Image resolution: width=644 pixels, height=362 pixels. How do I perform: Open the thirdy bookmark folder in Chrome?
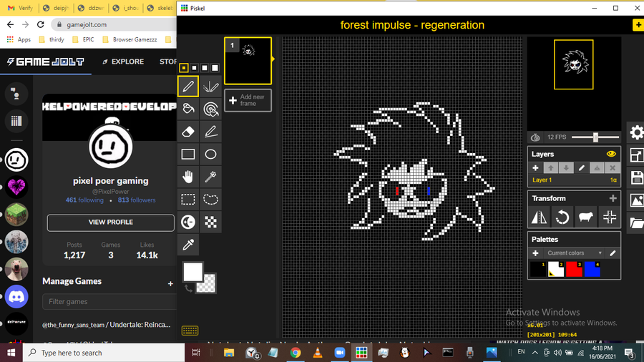(x=52, y=39)
